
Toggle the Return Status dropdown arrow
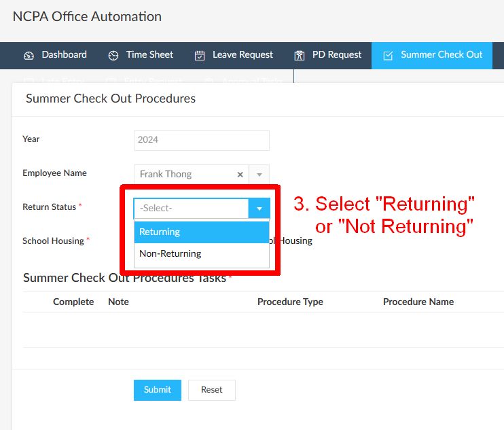(259, 209)
